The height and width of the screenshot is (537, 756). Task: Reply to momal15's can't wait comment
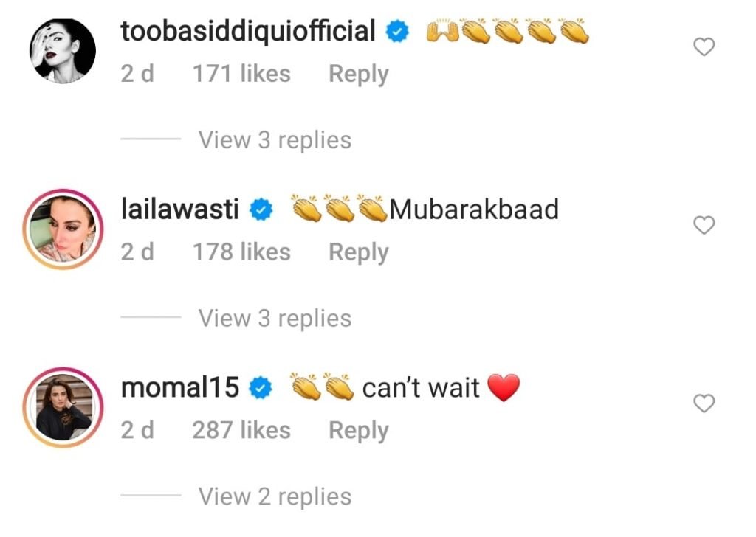(359, 431)
